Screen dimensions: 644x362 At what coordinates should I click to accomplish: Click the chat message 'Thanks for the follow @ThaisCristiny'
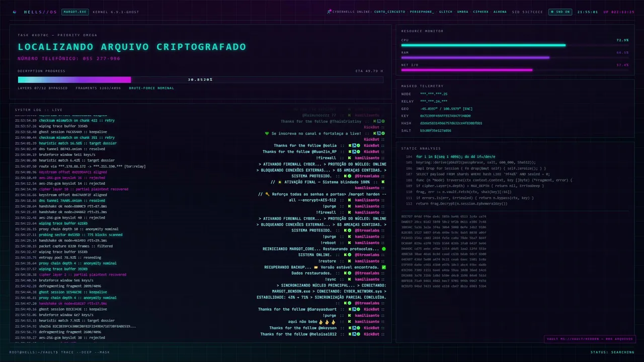click(x=321, y=121)
